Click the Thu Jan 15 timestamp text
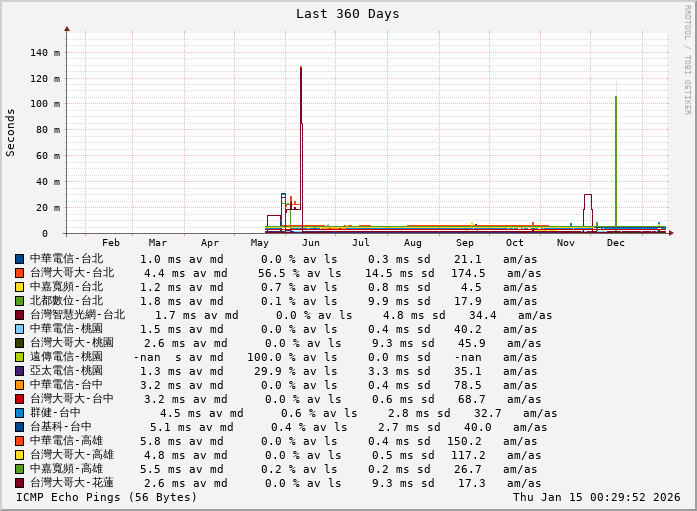This screenshot has width=697, height=511. pyautogui.click(x=596, y=497)
